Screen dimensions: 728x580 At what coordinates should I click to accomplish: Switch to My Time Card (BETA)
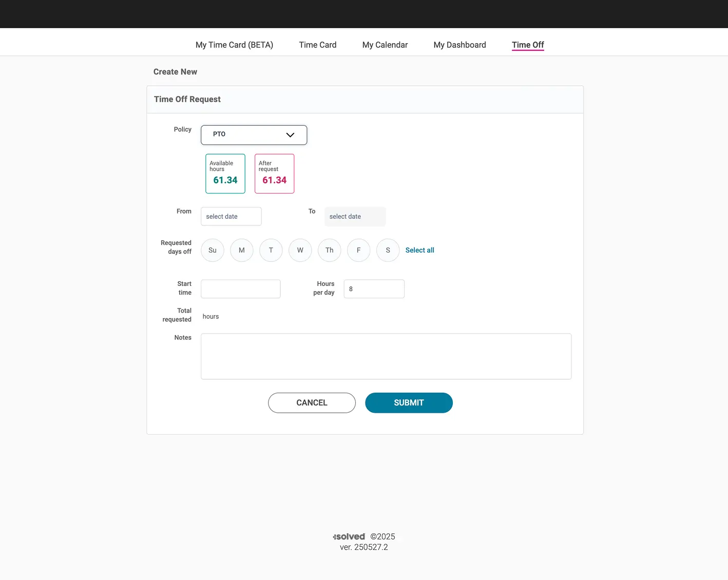tap(234, 45)
